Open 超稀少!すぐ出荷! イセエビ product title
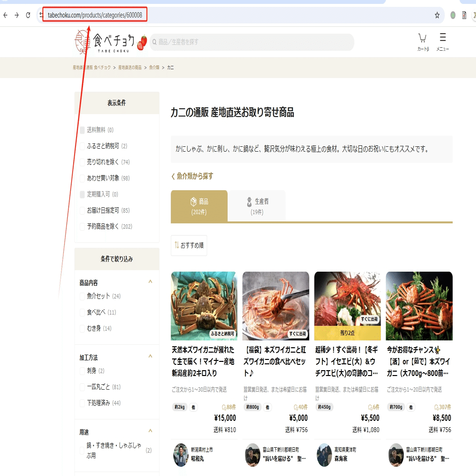Screen dimensions: 476x476 click(347, 361)
